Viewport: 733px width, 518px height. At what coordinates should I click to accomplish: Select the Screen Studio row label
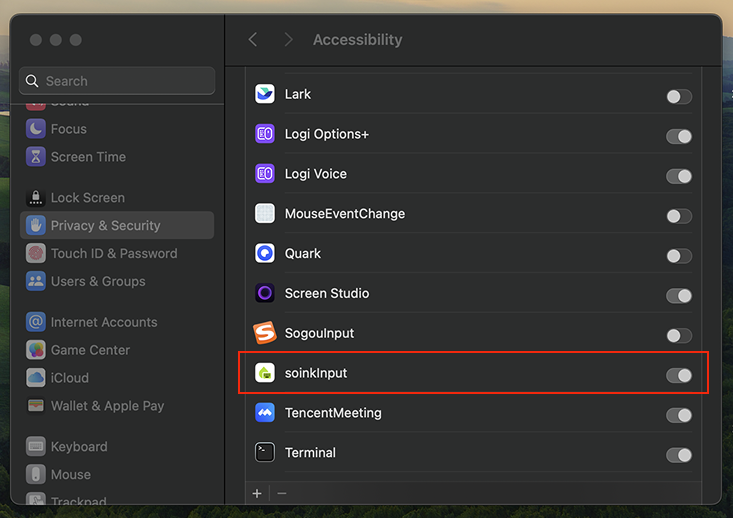click(327, 293)
